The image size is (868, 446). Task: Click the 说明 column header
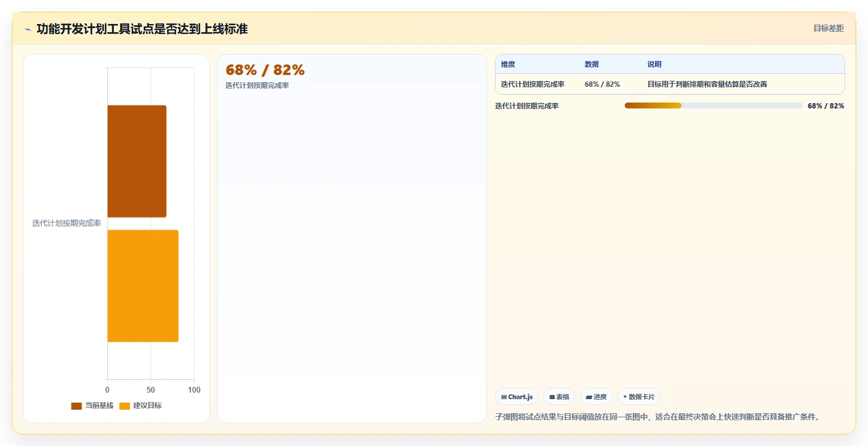coord(655,64)
